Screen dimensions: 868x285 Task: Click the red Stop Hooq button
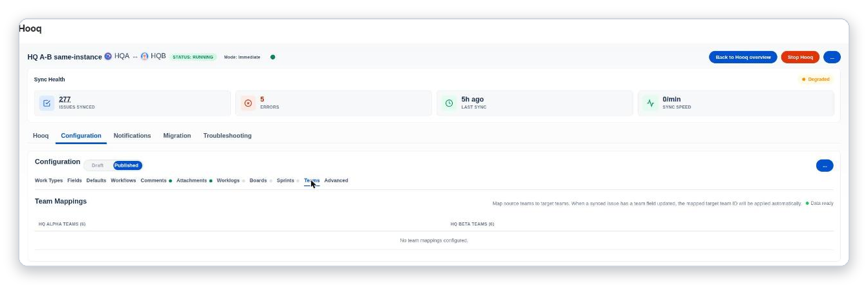(x=800, y=57)
